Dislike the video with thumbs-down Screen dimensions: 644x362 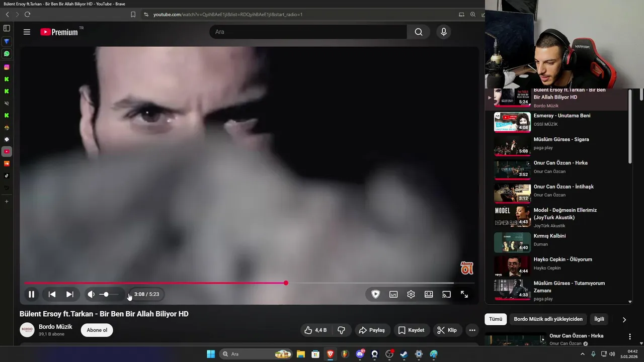[341, 330]
